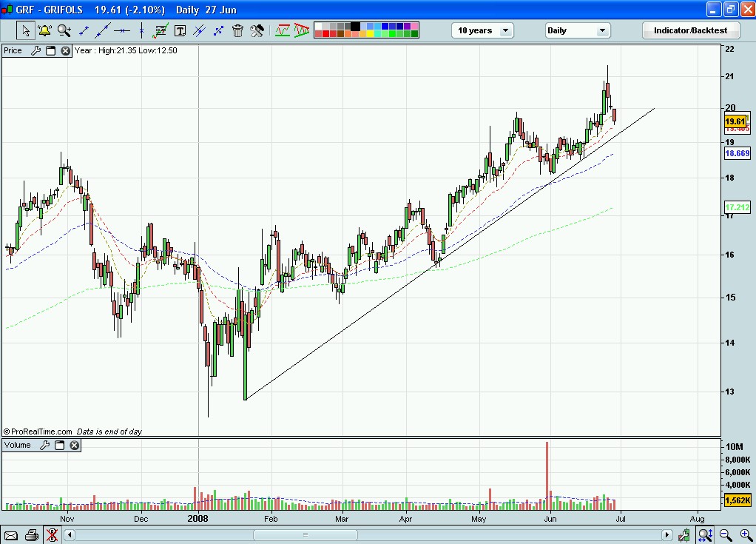Click the printer icon

point(32,535)
